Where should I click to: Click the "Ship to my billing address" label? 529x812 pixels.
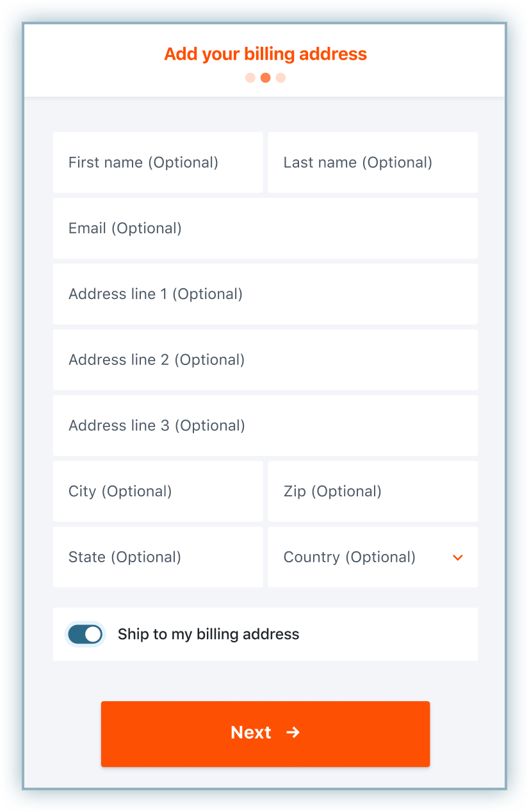click(x=208, y=635)
